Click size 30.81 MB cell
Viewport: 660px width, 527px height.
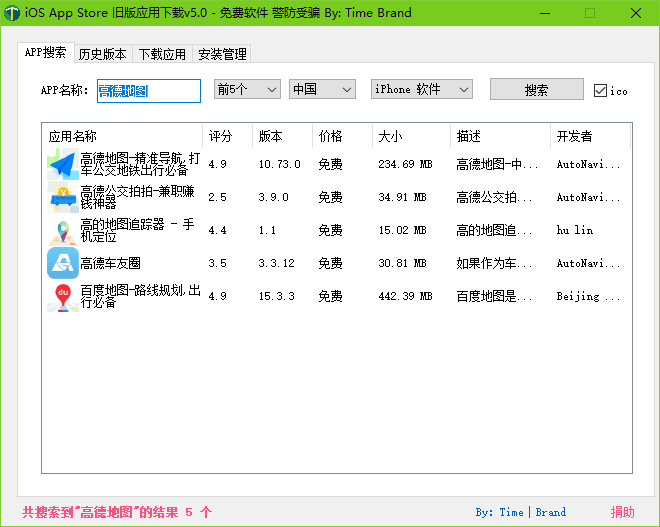pyautogui.click(x=402, y=264)
